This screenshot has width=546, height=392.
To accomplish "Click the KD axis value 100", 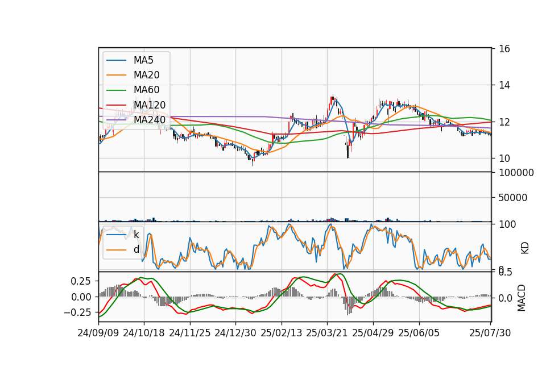I will coord(507,224).
